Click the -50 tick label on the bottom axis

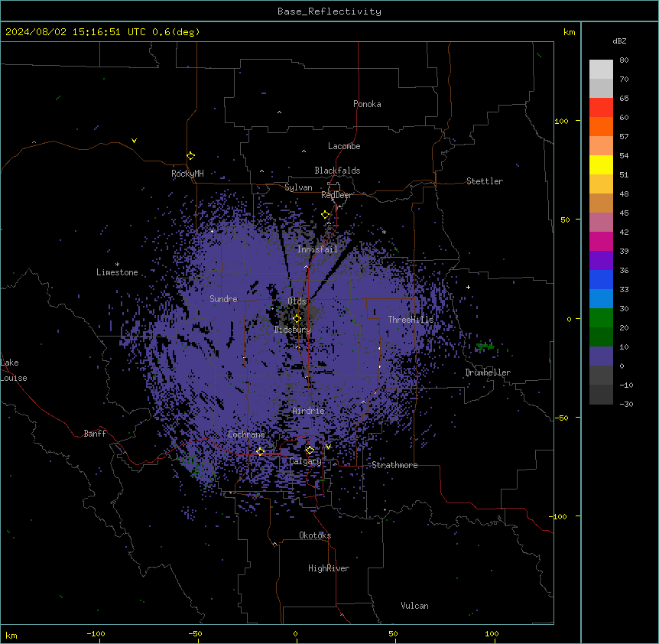[x=195, y=633]
